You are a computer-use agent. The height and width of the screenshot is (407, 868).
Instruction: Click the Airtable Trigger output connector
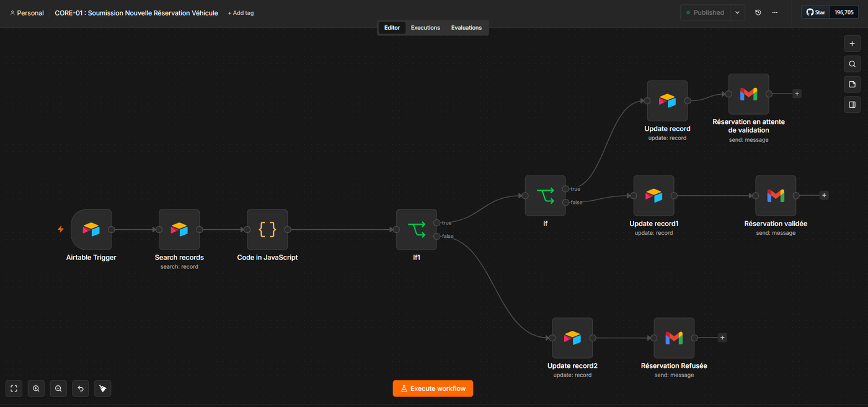(x=112, y=229)
